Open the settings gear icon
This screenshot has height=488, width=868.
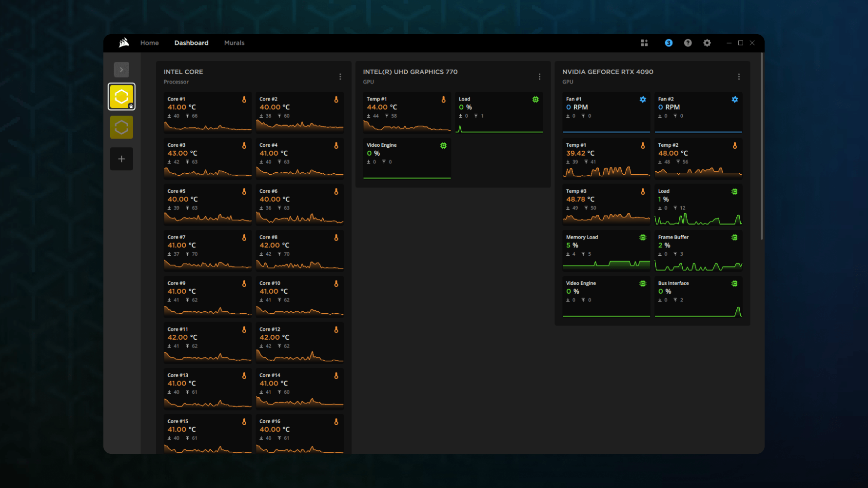coord(707,43)
